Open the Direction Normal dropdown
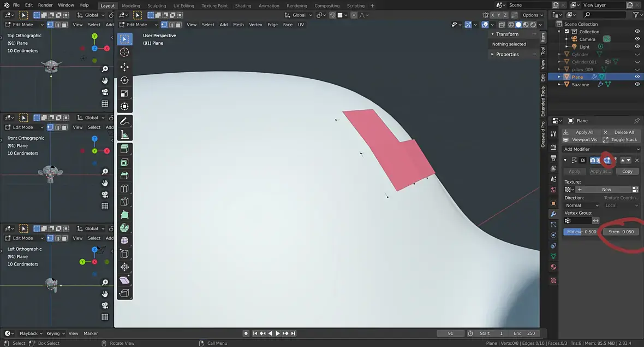Image resolution: width=644 pixels, height=347 pixels. (x=582, y=205)
